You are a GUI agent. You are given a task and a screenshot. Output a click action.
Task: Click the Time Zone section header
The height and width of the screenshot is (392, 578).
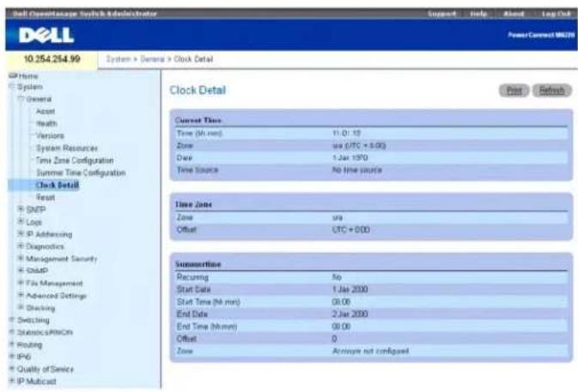193,204
